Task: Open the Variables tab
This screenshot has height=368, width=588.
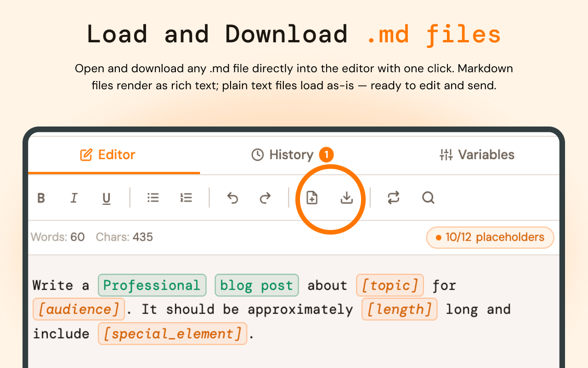Action: point(476,155)
